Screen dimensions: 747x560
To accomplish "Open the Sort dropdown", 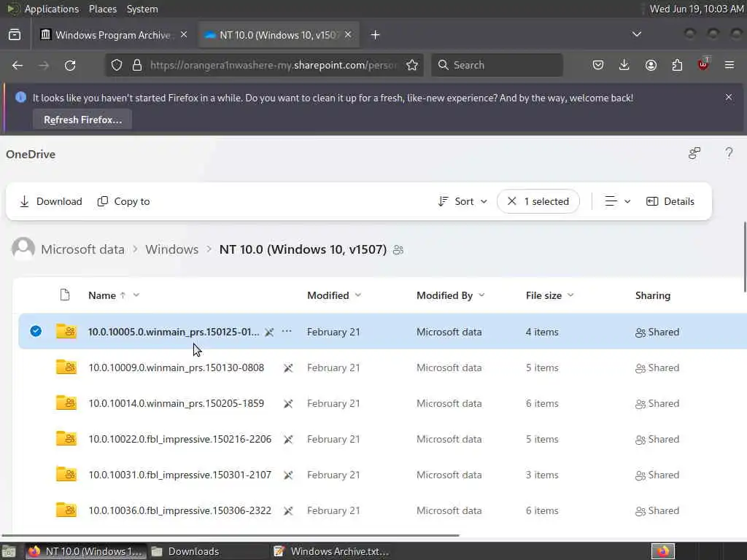I will point(462,201).
